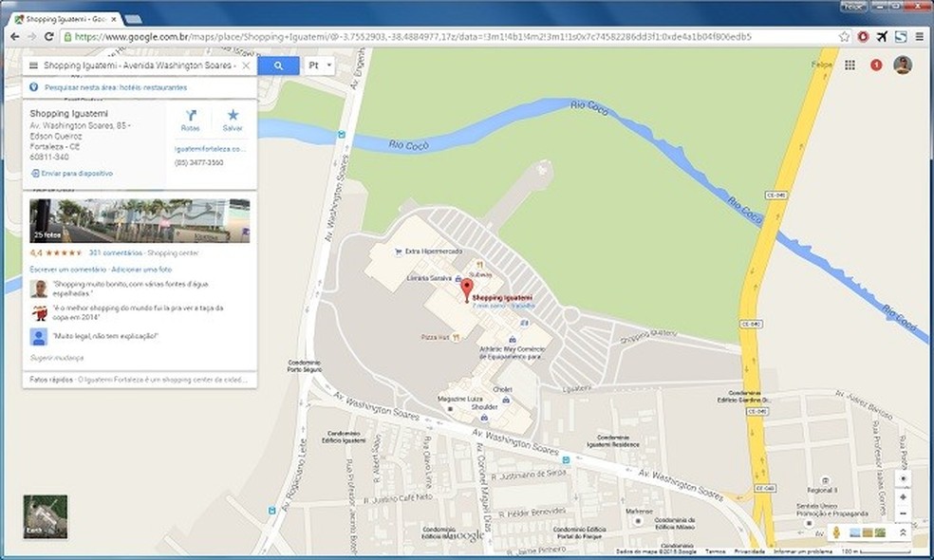Click the Rotas directions icon
934x560 pixels.
(191, 116)
